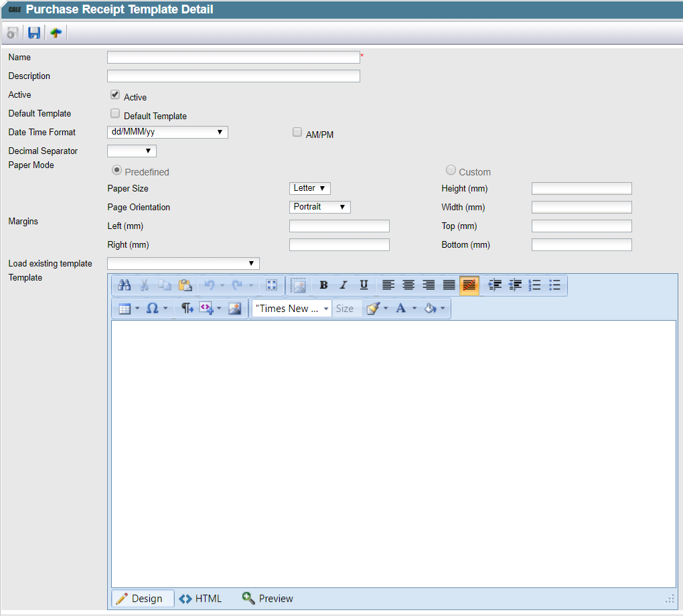The height and width of the screenshot is (616, 683).
Task: Click the Left (mm) margin field
Action: pos(339,226)
